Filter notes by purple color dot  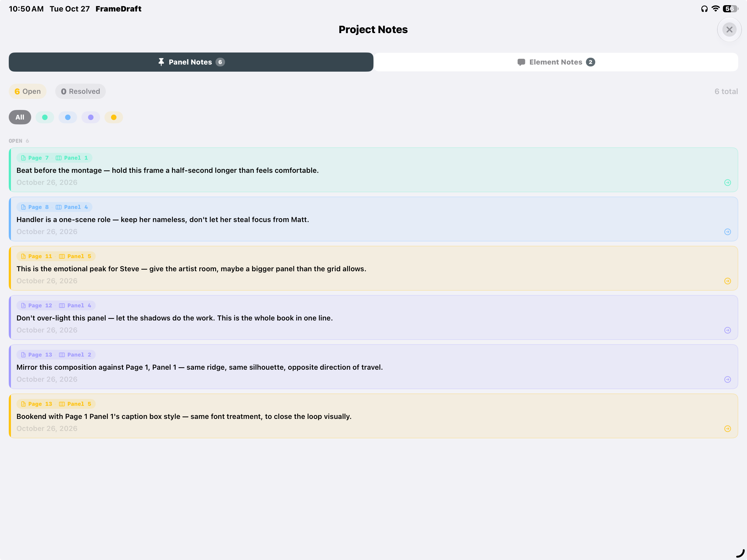[91, 117]
